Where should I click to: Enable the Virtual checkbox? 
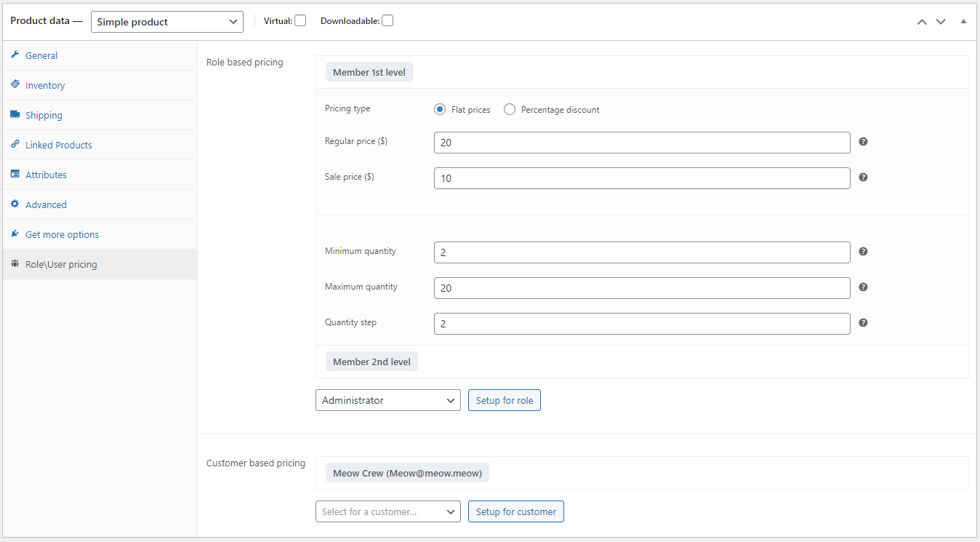[x=300, y=21]
